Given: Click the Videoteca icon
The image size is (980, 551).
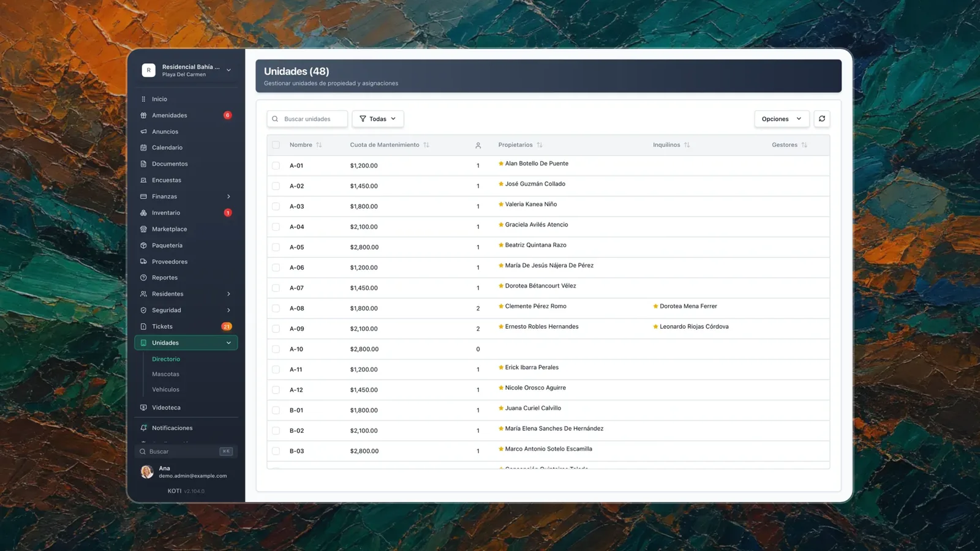Looking at the screenshot, I should tap(143, 408).
